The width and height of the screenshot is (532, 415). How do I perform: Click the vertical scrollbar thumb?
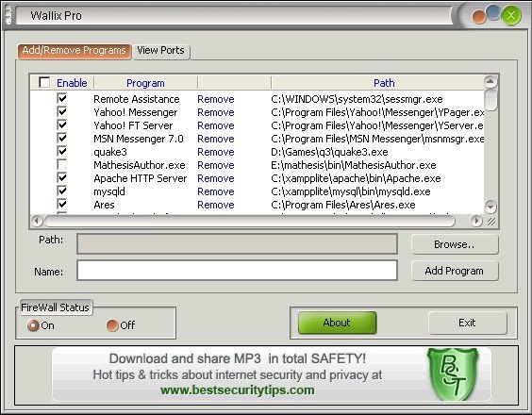490,99
